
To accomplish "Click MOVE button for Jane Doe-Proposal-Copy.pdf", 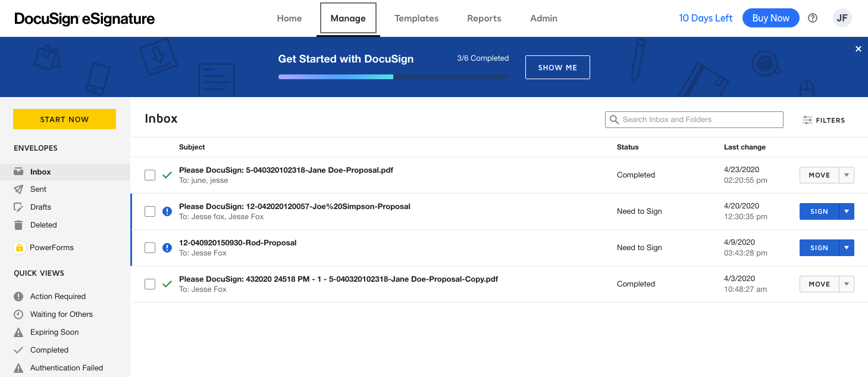I will pyautogui.click(x=819, y=284).
